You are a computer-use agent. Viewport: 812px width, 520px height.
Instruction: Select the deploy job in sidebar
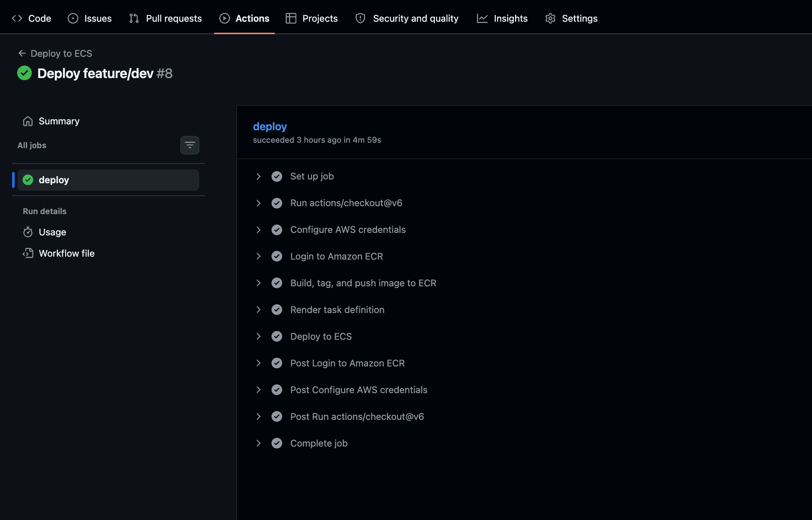(108, 180)
